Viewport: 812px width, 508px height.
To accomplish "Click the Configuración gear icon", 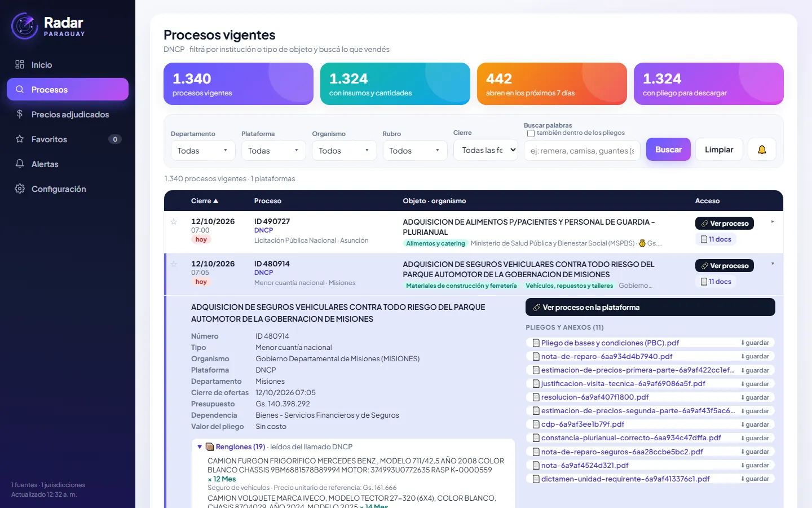I will click(x=20, y=189).
